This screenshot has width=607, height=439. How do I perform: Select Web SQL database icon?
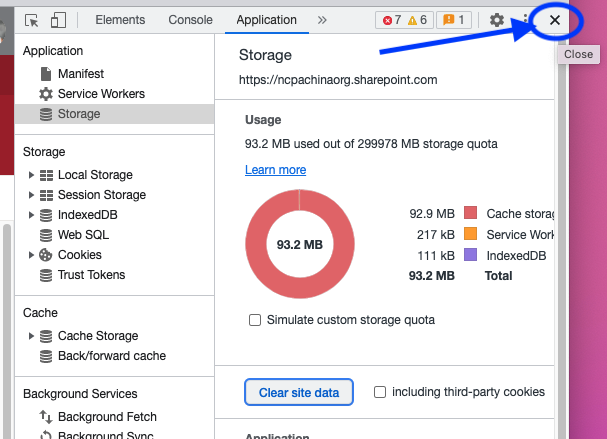pyautogui.click(x=46, y=235)
